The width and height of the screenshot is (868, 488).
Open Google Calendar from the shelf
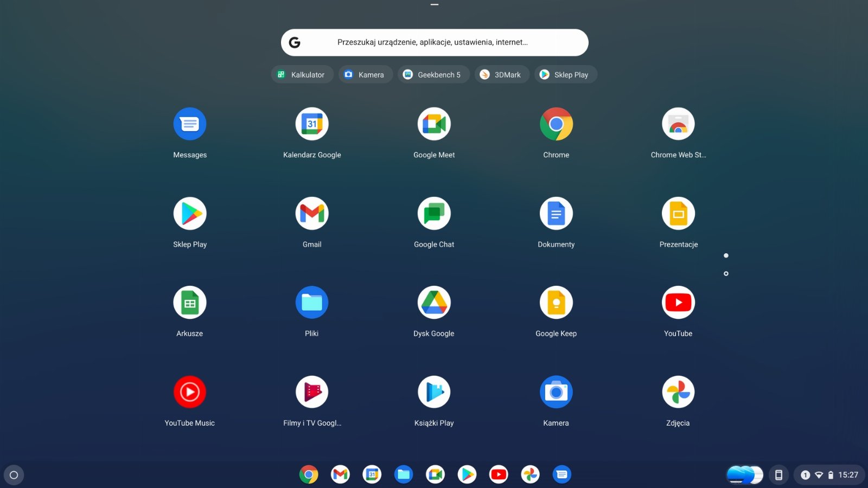coord(372,474)
